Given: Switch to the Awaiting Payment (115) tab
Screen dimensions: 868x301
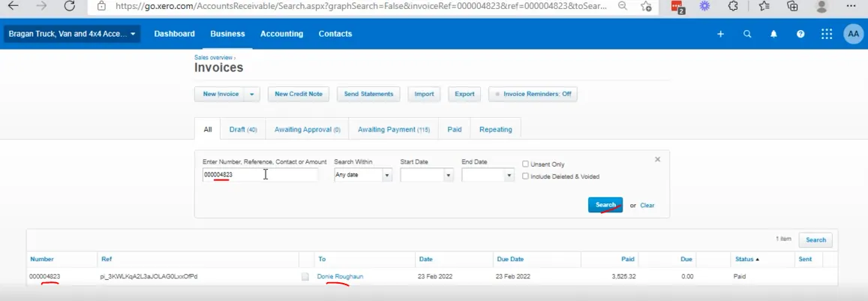Looking at the screenshot, I should (394, 129).
